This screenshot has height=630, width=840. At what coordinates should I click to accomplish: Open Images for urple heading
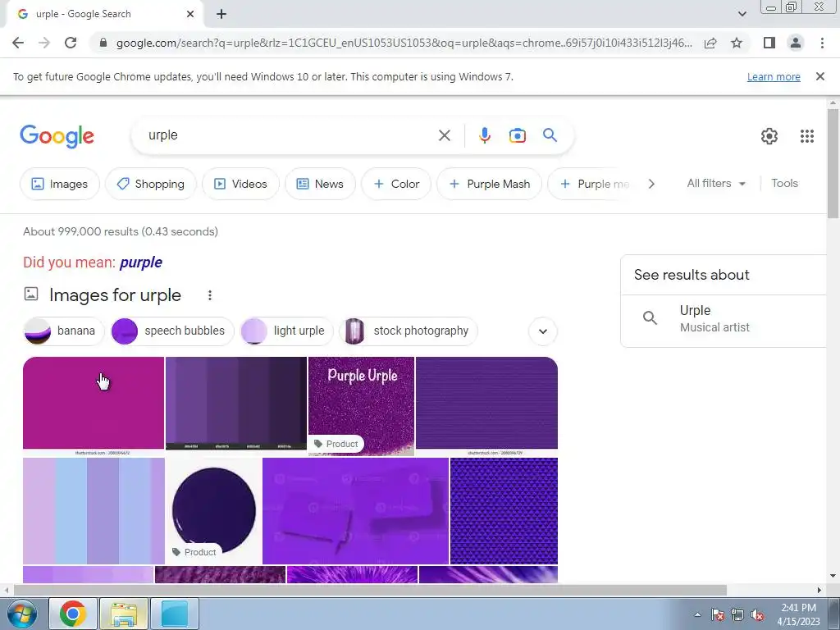[115, 295]
